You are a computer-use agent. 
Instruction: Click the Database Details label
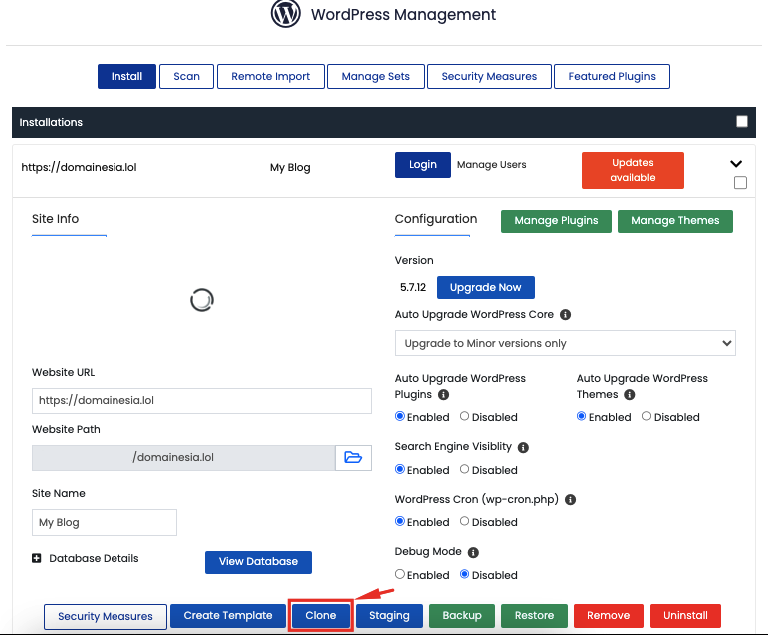94,559
